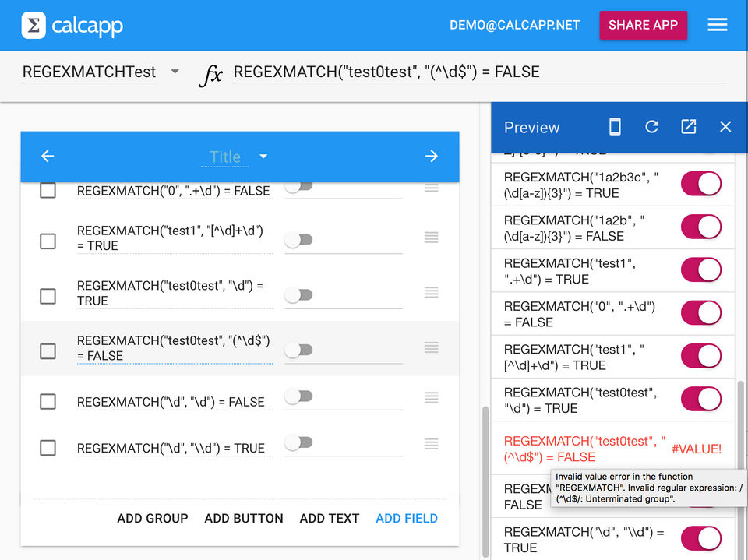This screenshot has width=748, height=560.
Task: Close the Preview panel
Action: 725,127
